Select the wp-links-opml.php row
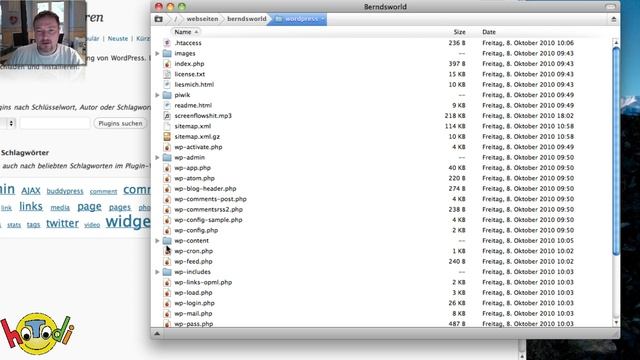The image size is (640, 360). 382,282
